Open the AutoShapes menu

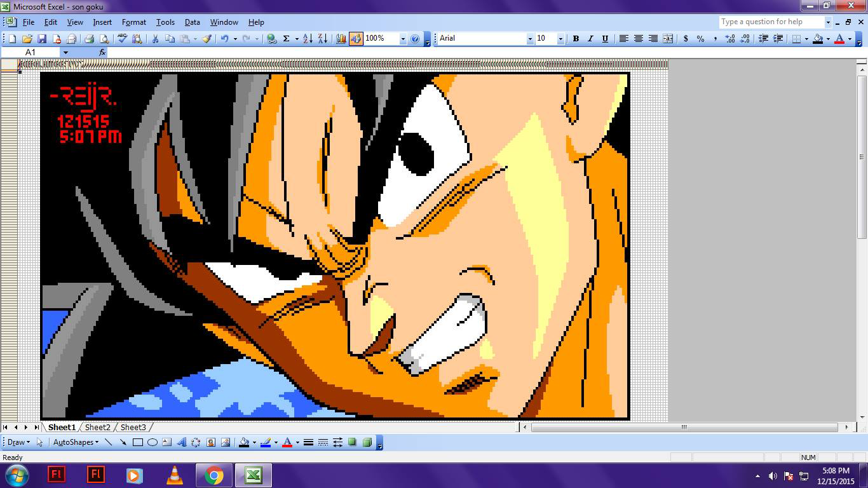[x=75, y=442]
